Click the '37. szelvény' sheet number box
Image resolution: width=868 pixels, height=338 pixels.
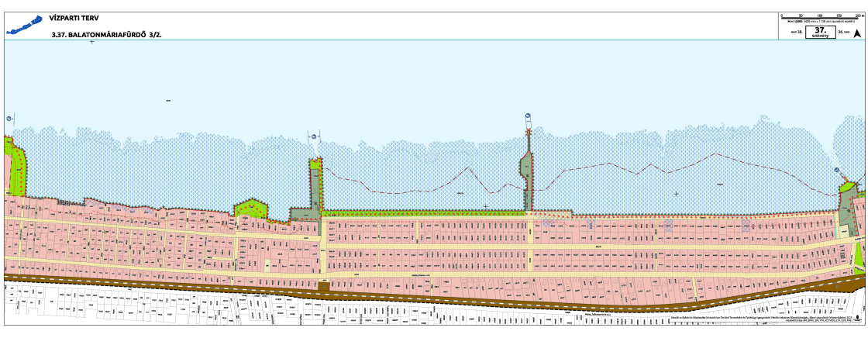tap(821, 32)
